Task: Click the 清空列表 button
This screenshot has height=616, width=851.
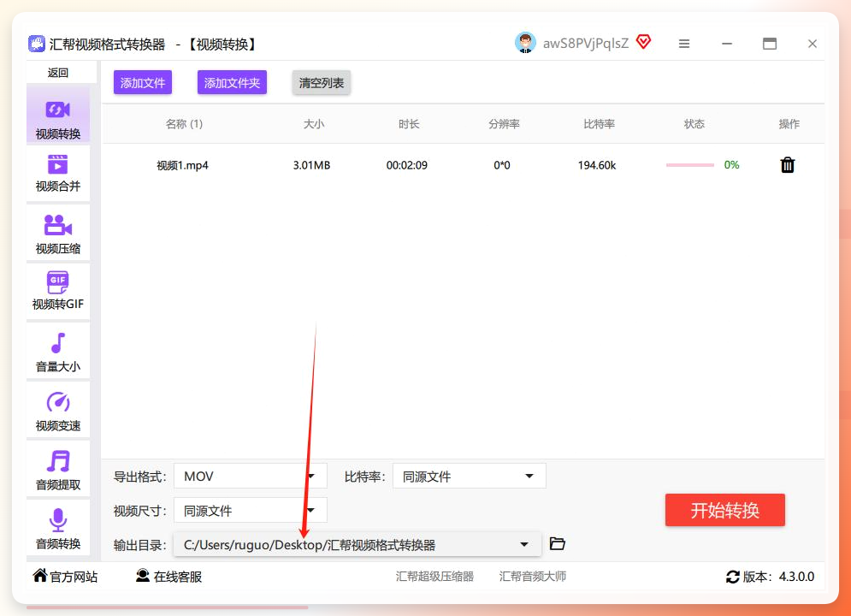Action: [x=322, y=82]
